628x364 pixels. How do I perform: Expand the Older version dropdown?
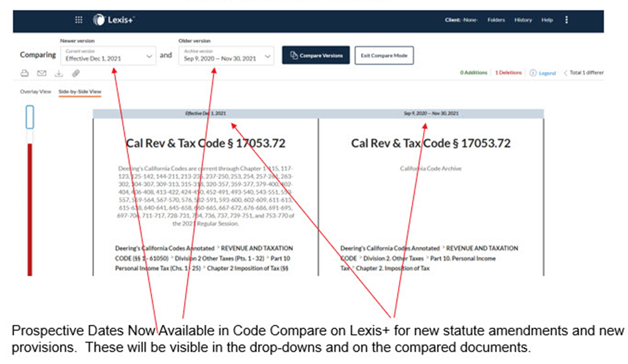(227, 56)
